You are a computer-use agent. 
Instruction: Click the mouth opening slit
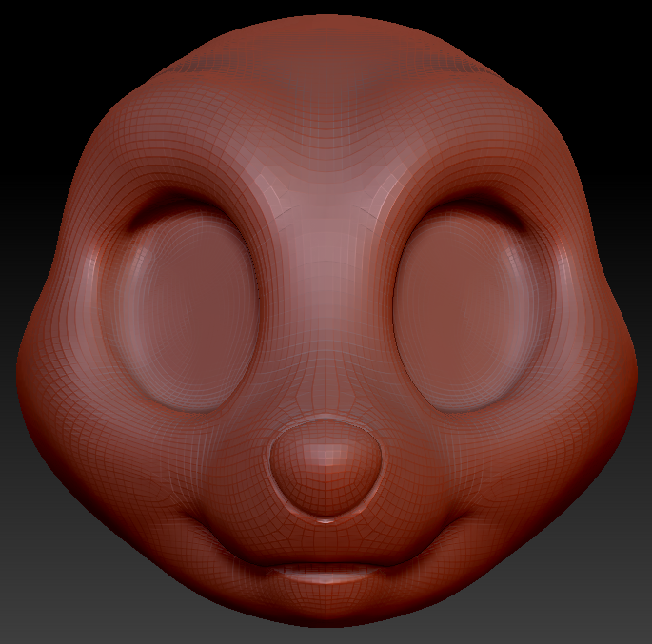(326, 576)
